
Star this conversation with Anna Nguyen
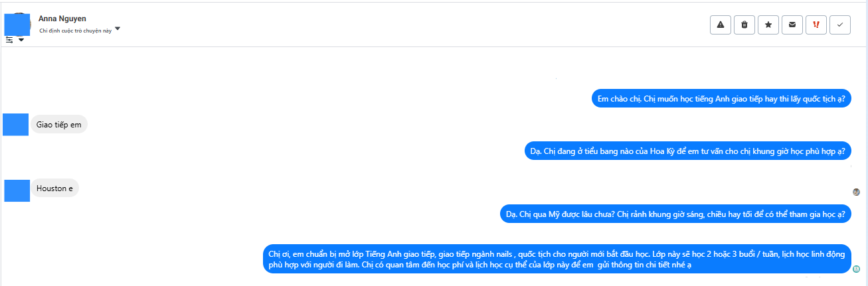[x=768, y=25]
